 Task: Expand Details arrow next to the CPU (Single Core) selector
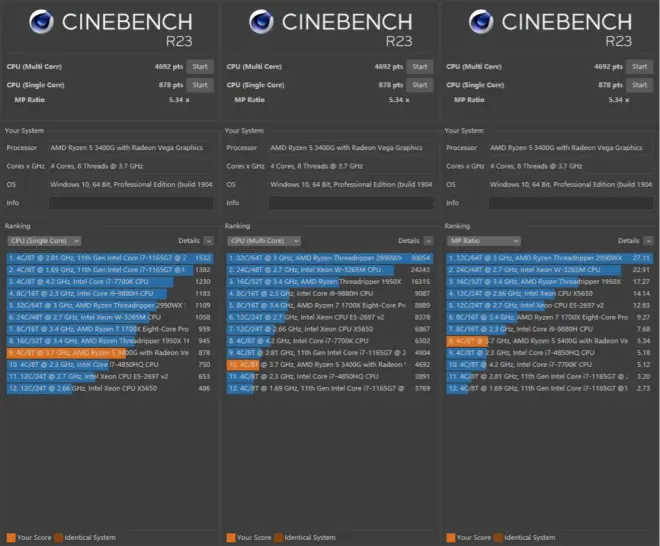point(208,241)
